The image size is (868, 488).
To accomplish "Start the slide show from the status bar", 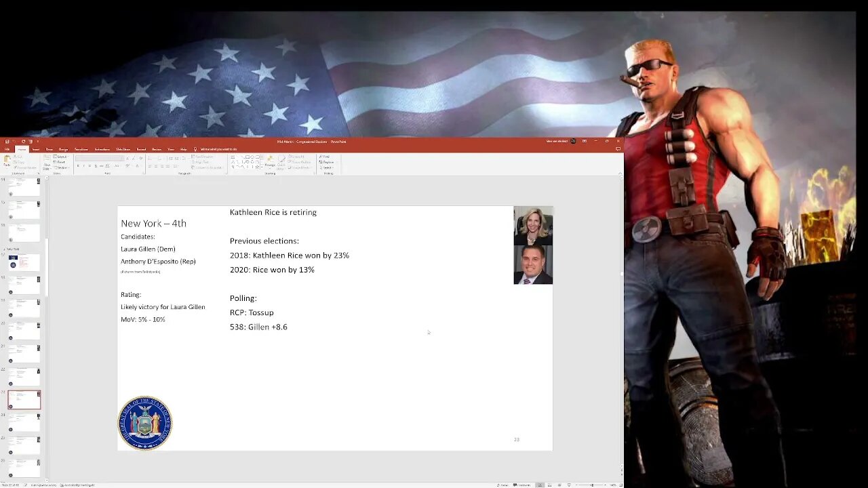I will [569, 485].
